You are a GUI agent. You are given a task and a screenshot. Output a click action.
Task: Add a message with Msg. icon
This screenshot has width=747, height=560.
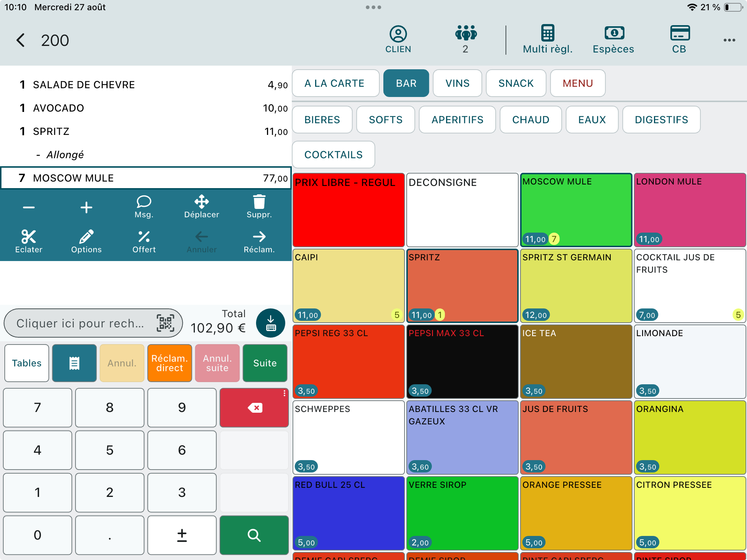(144, 207)
